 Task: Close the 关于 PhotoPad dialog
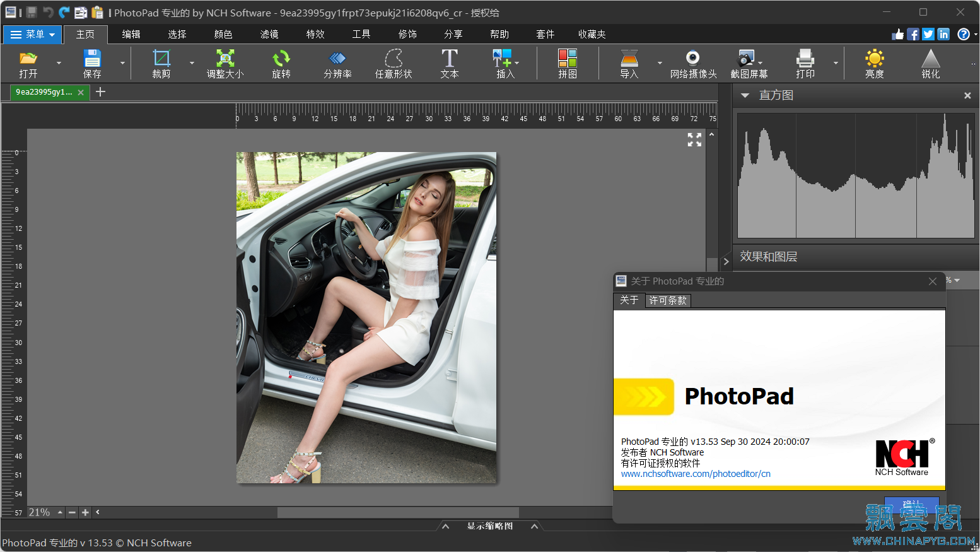[933, 281]
